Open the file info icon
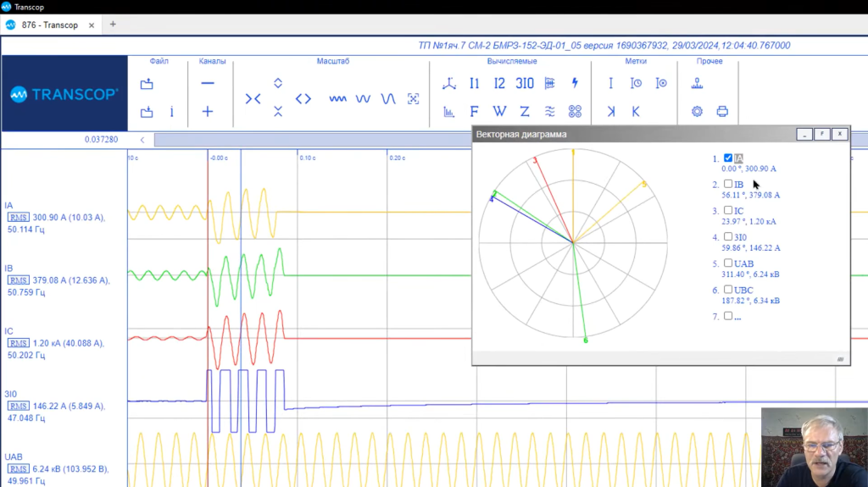868x487 pixels. [x=171, y=112]
